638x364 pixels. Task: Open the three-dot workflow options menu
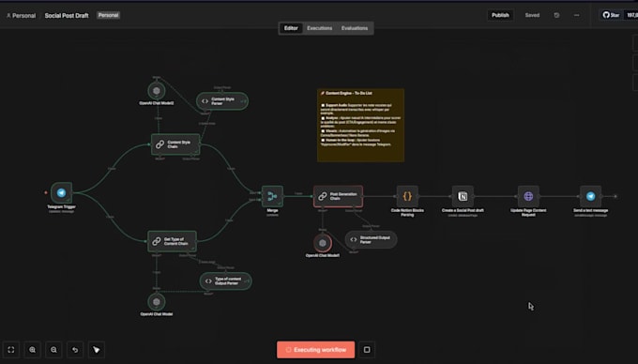(x=577, y=15)
